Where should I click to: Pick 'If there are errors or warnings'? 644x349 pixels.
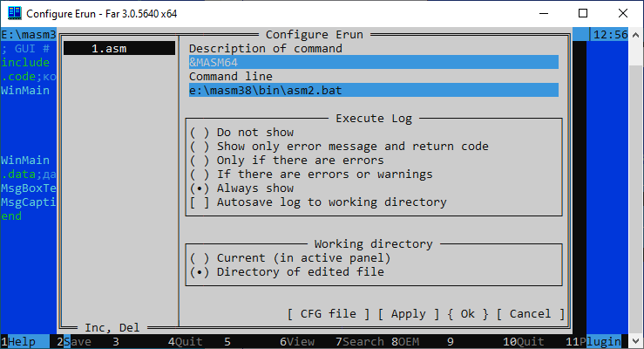coord(200,174)
